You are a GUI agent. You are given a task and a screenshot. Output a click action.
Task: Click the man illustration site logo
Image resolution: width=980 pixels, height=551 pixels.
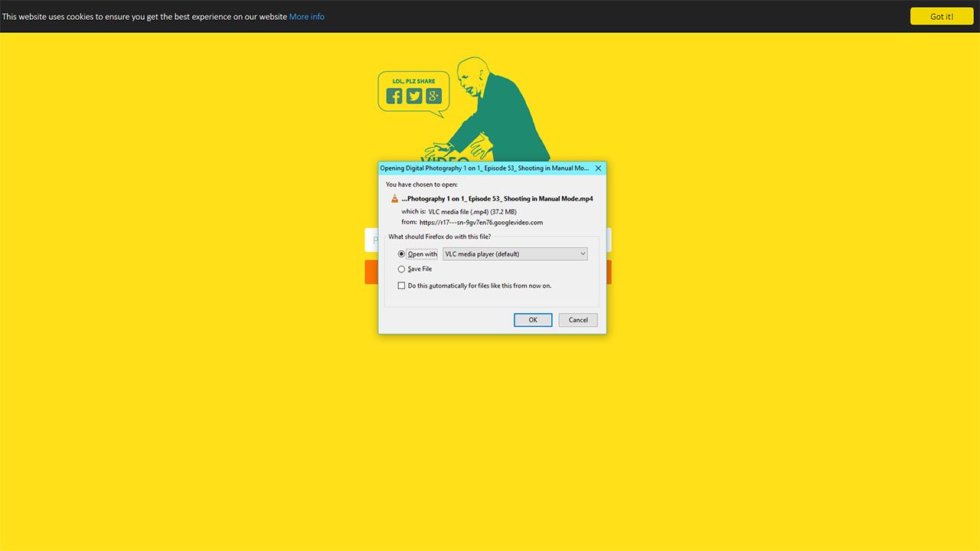(x=490, y=109)
